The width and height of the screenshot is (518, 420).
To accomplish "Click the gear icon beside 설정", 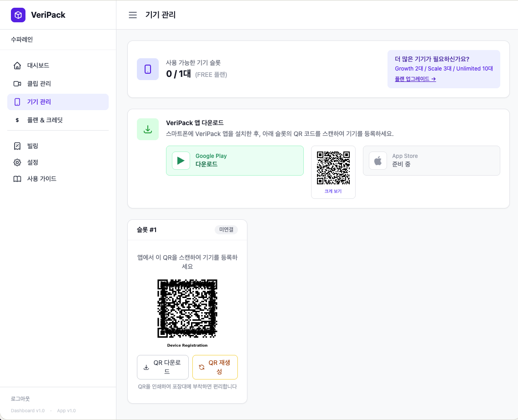I will click(17, 162).
